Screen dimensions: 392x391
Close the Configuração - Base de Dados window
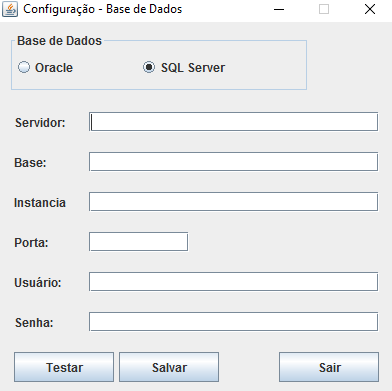click(x=370, y=9)
